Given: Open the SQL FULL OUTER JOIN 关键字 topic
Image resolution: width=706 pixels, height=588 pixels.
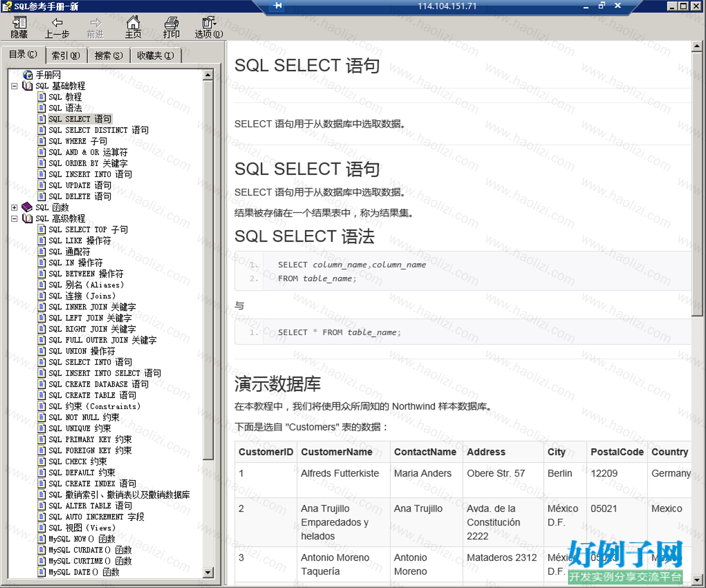Looking at the screenshot, I should (103, 340).
